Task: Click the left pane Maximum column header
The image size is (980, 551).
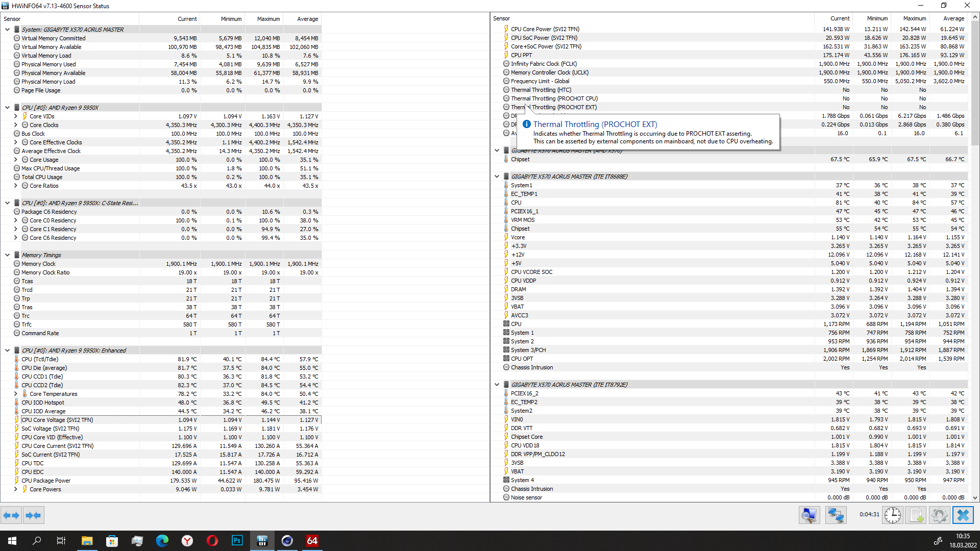Action: click(268, 19)
